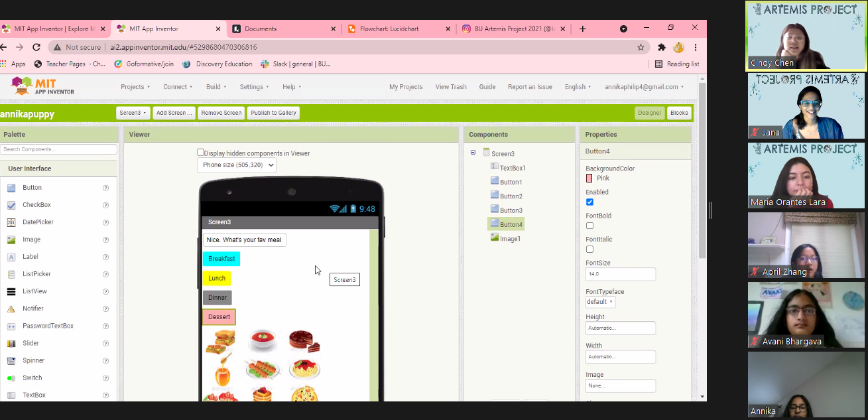Click the Add Screen button

click(x=174, y=113)
